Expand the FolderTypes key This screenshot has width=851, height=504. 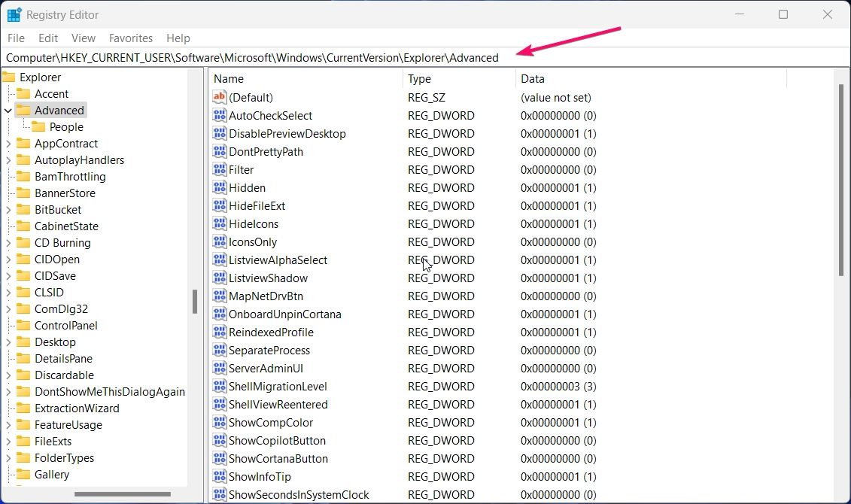point(8,458)
